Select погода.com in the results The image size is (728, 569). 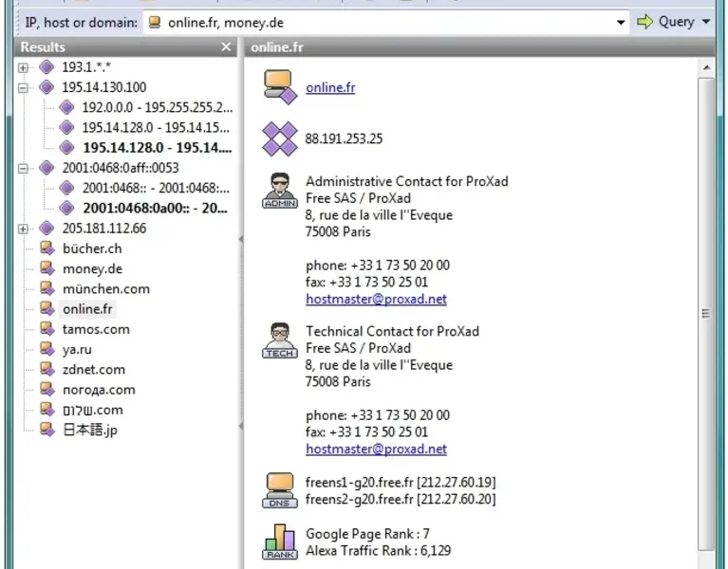[99, 390]
